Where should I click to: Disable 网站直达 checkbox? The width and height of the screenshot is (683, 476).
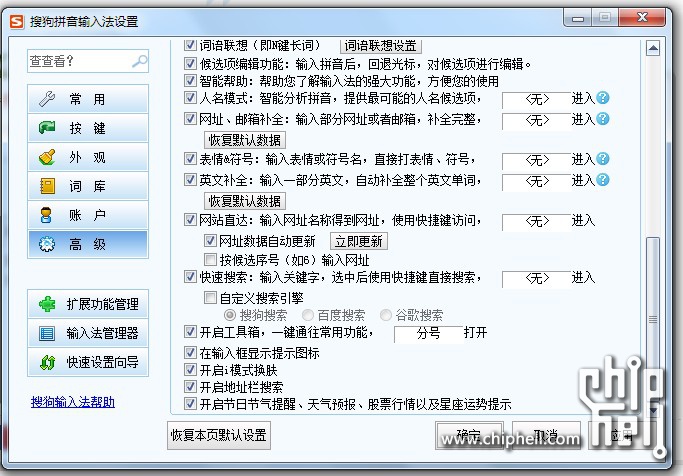tap(190, 219)
